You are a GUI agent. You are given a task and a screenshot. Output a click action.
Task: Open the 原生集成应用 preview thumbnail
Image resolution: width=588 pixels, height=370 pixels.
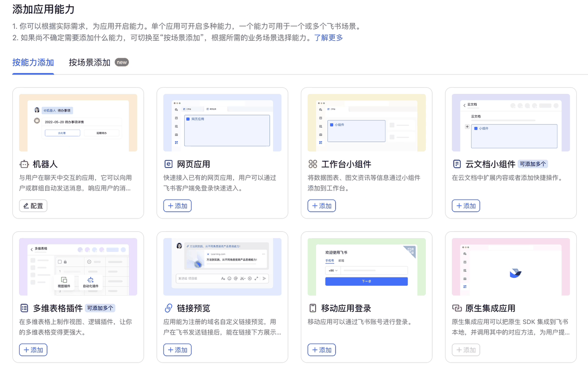click(511, 267)
